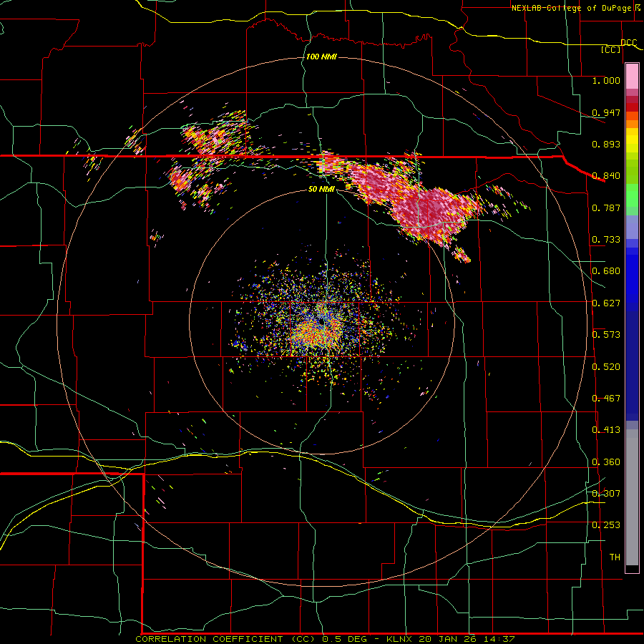The height and width of the screenshot is (644, 644).
Task: Click the 0.307 legend value
Action: [x=606, y=493]
